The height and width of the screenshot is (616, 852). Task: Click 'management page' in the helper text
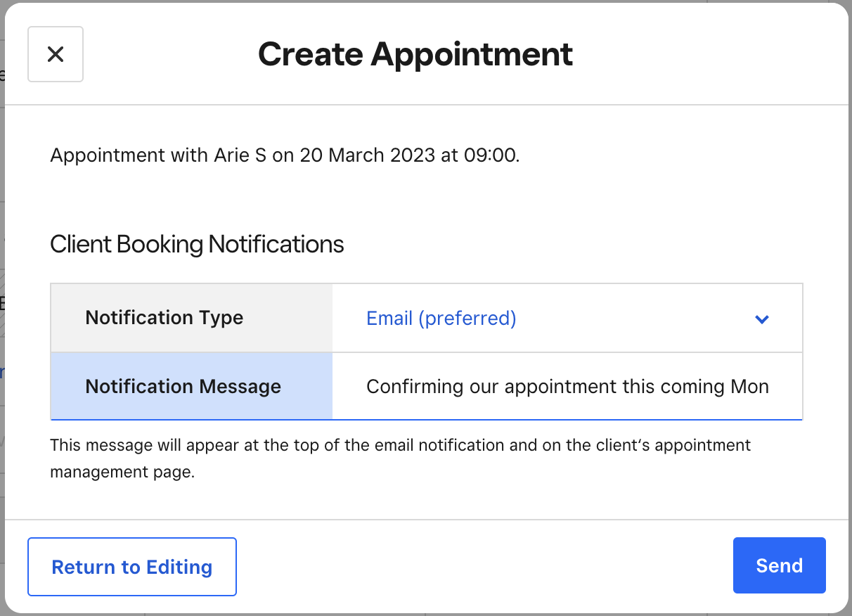tap(121, 473)
